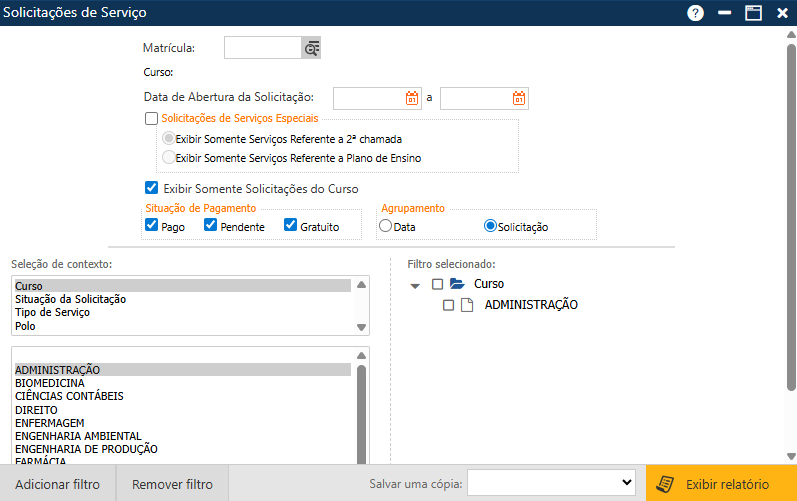The image size is (797, 501).
Task: Click the Matrícula input field
Action: (262, 48)
